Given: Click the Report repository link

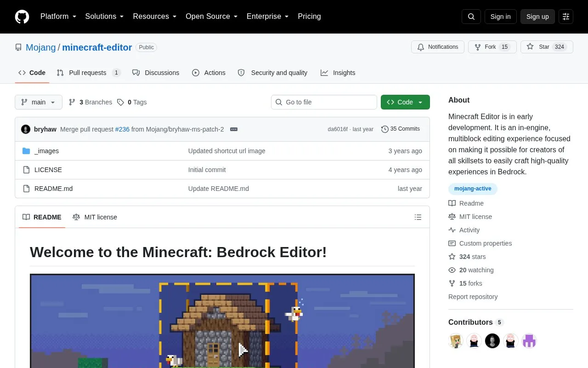Looking at the screenshot, I should pyautogui.click(x=473, y=297).
